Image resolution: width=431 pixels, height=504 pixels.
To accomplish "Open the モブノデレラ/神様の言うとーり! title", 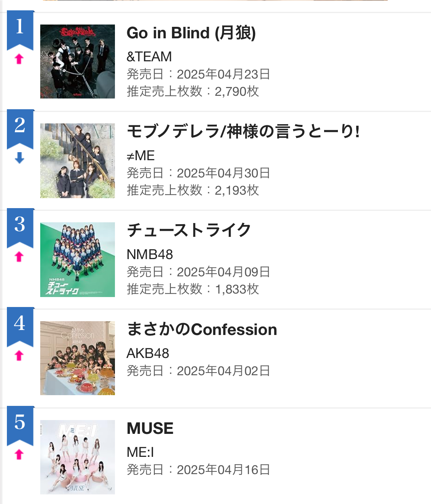I will pyautogui.click(x=243, y=131).
